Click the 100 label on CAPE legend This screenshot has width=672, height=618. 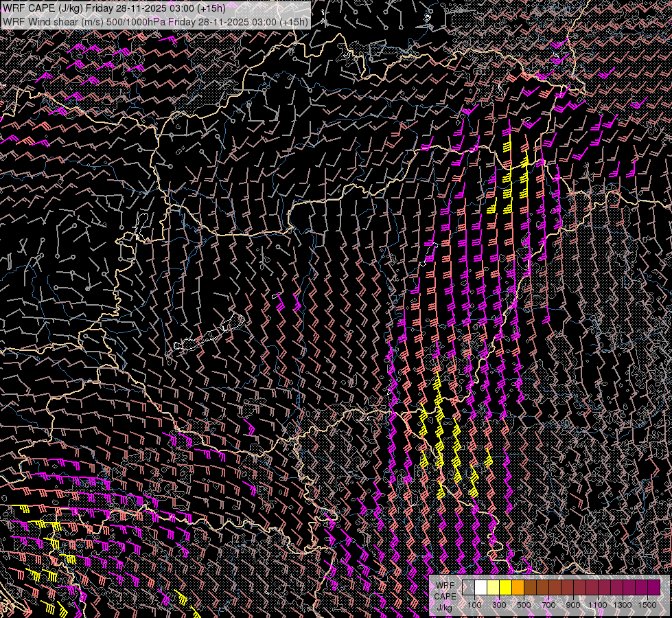pos(474,605)
